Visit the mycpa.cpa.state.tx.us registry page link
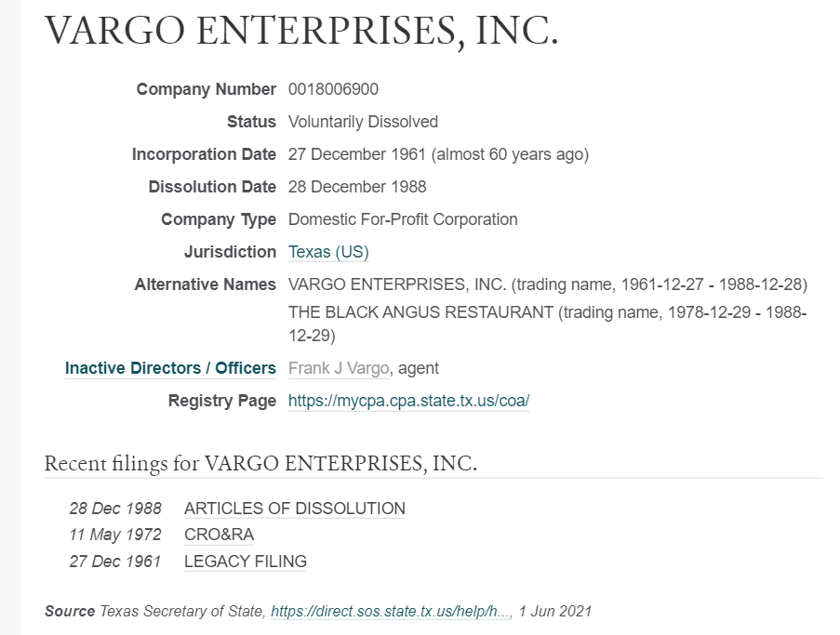 (x=408, y=401)
